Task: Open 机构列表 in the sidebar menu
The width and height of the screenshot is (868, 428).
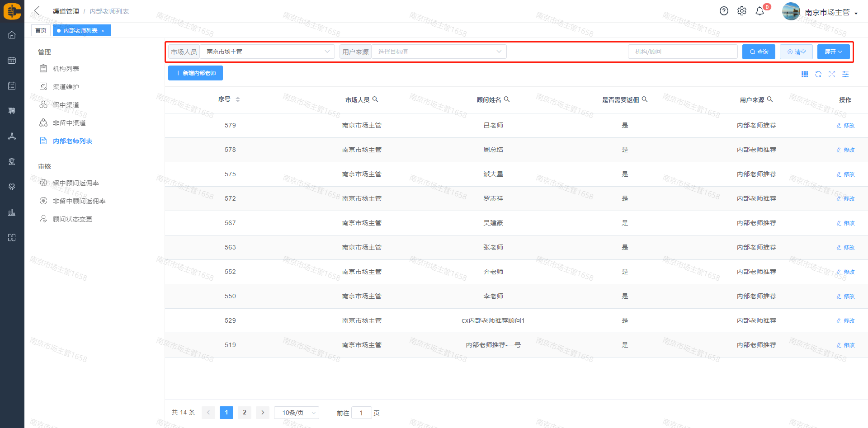Action: (x=66, y=69)
